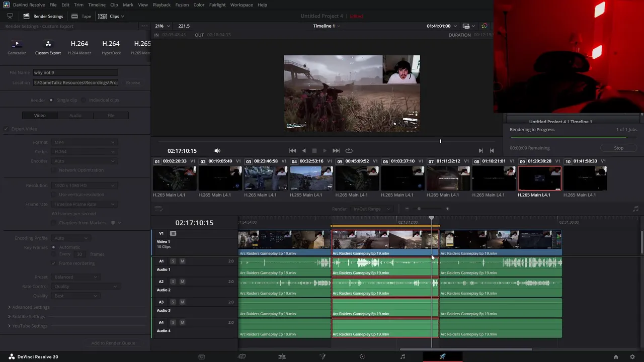
Task: Go to last frame in viewer
Action: coord(336,150)
